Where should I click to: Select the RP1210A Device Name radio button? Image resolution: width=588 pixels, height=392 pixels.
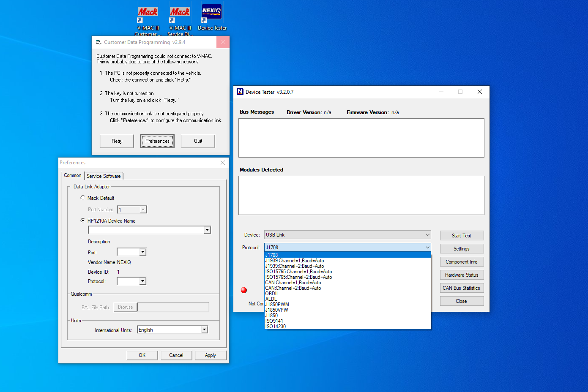coord(83,220)
